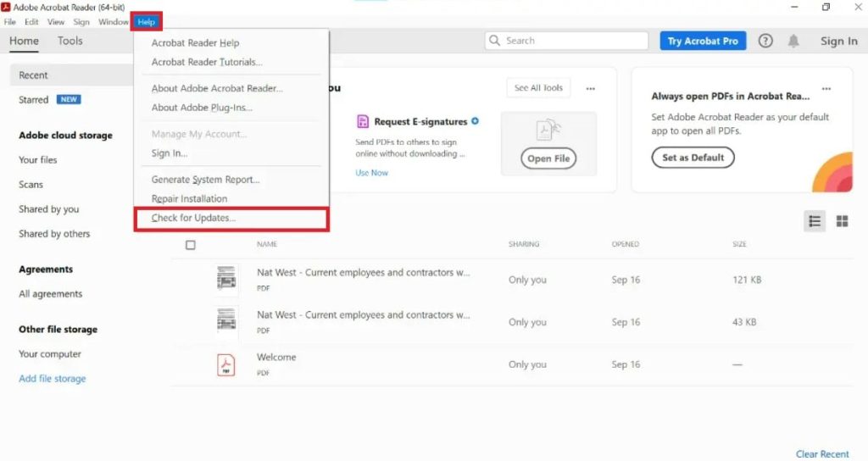Open the Edit menu

tap(31, 22)
